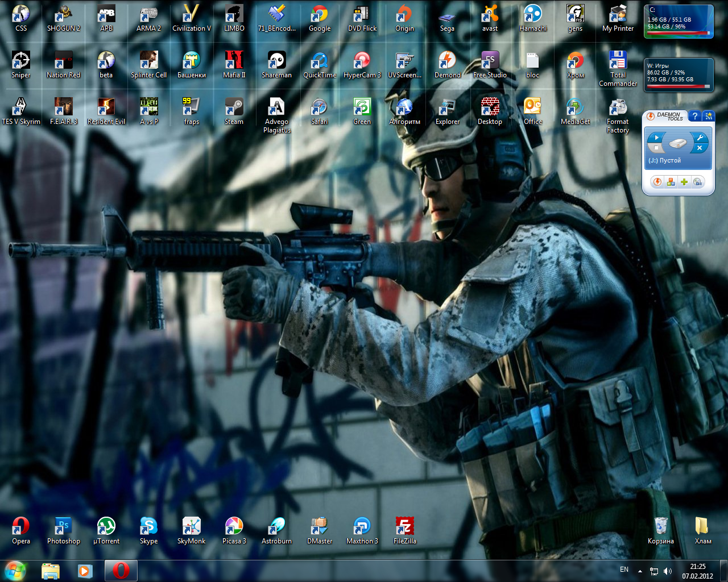Viewport: 728px width, 582px height.
Task: Select the Resident Evil icon
Action: (x=106, y=111)
